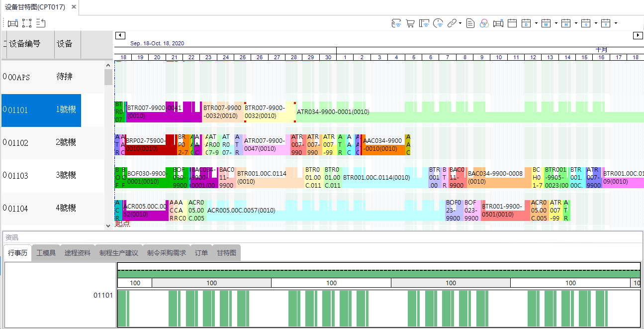Image resolution: width=644 pixels, height=329 pixels.
Task: Click the blank calendar icon
Action: coord(512,23)
